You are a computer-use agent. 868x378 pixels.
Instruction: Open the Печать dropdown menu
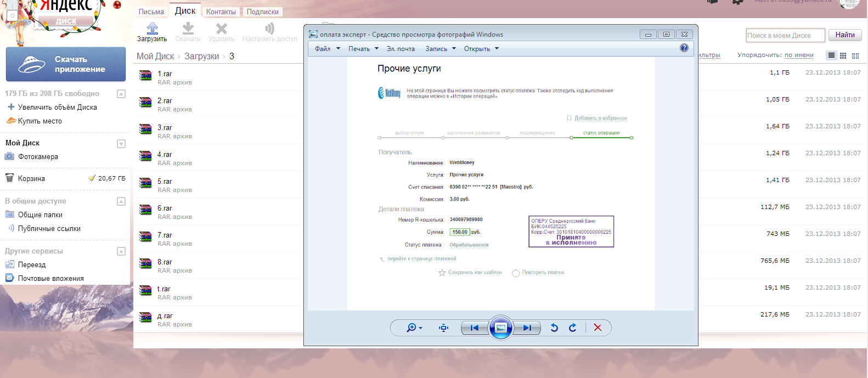coord(363,49)
